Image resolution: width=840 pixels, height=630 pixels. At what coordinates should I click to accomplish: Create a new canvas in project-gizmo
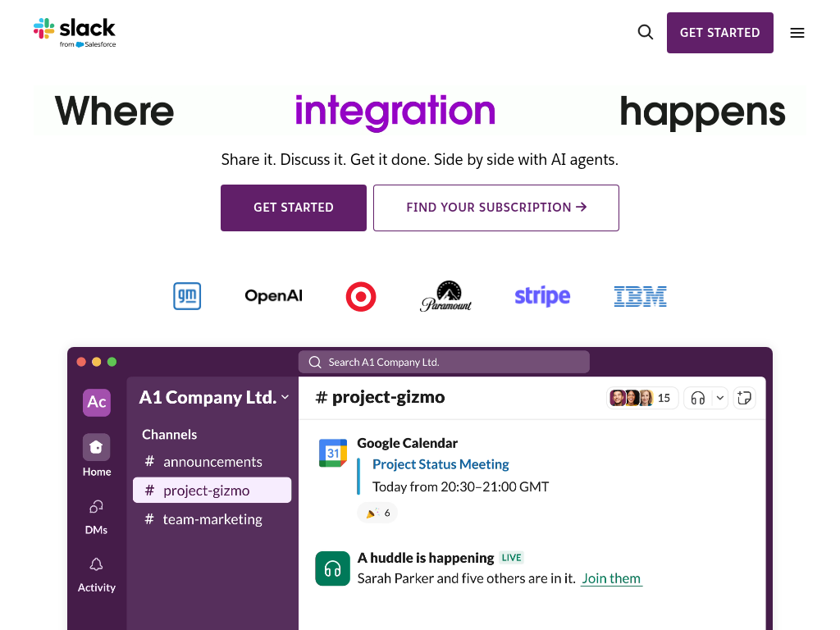[x=744, y=398]
